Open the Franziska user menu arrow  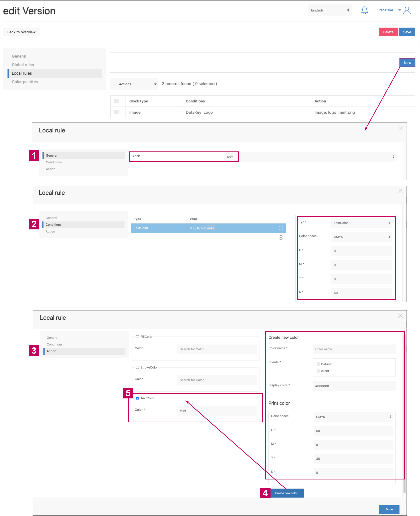click(400, 10)
